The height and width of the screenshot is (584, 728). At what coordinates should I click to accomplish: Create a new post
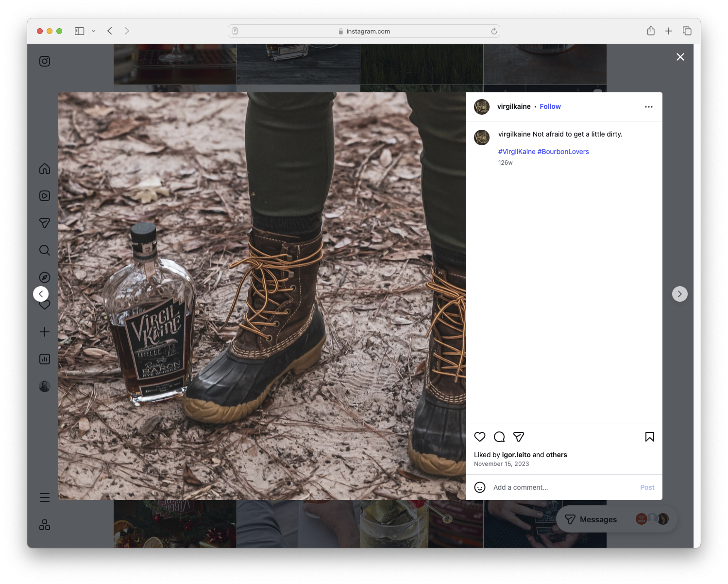click(44, 332)
